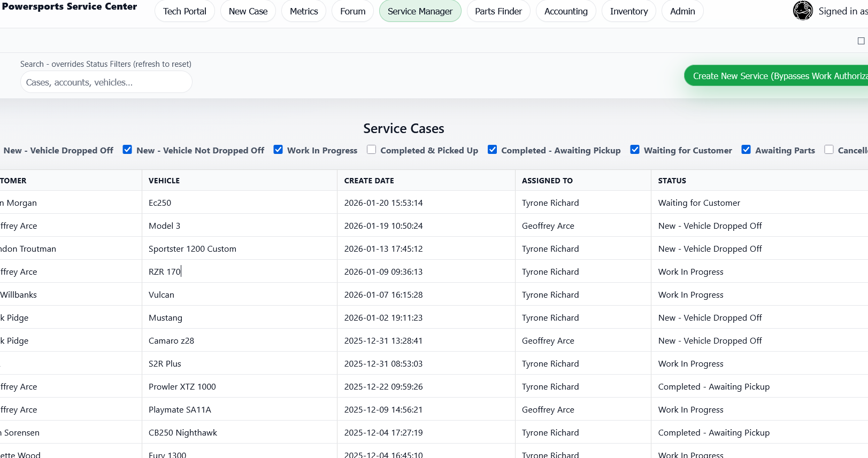Click the New - Vehicle Dropped Off filter label
The height and width of the screenshot is (458, 868).
pyautogui.click(x=58, y=150)
